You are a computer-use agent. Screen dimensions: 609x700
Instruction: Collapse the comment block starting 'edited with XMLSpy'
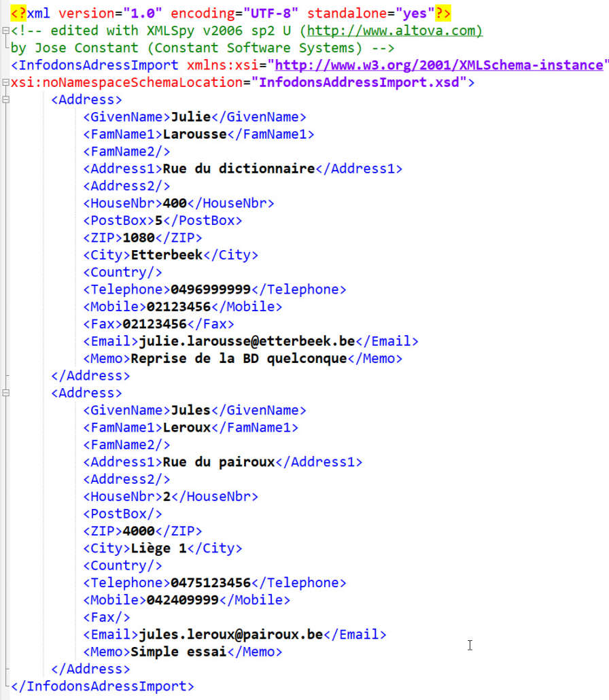click(x=6, y=31)
